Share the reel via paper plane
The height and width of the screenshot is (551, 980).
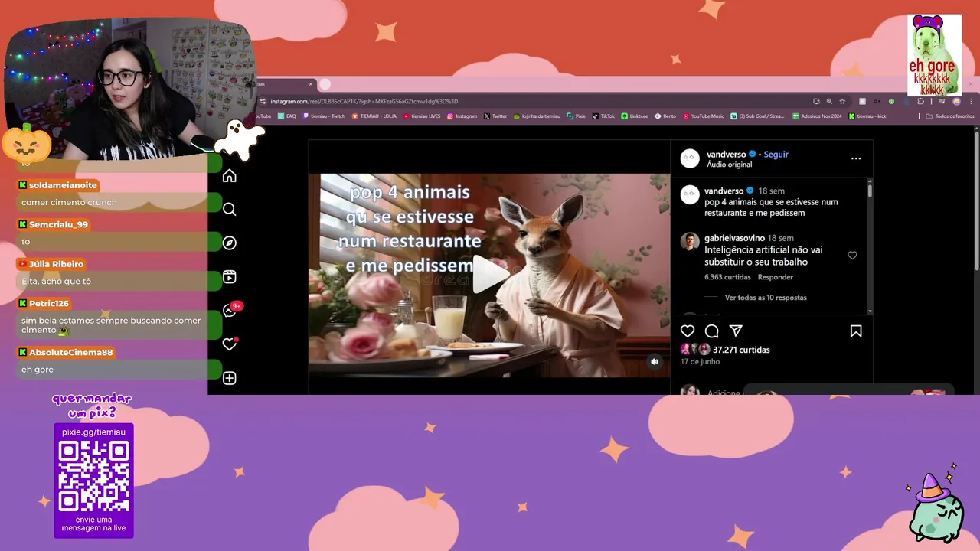[x=736, y=331]
